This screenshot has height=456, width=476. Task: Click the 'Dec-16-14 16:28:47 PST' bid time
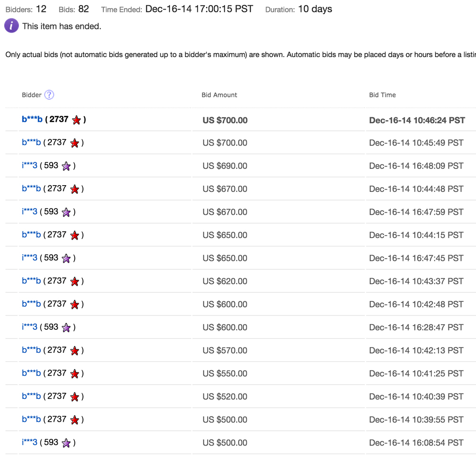click(x=416, y=327)
